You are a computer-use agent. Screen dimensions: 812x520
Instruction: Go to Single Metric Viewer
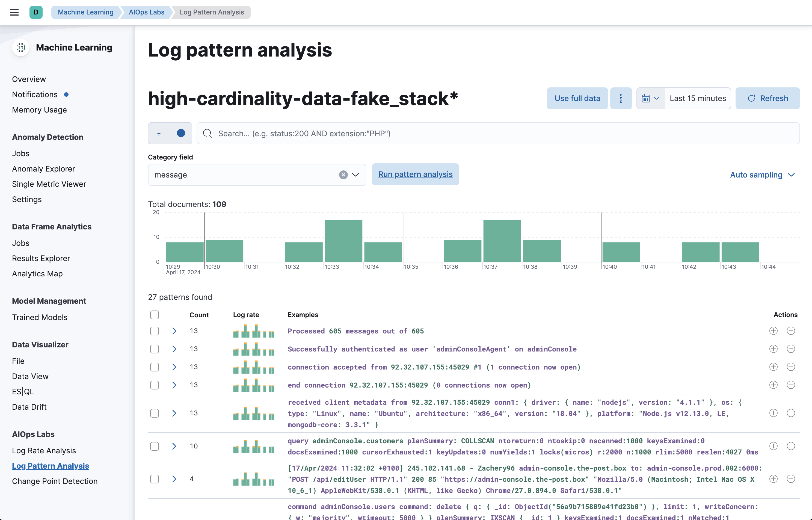(49, 184)
